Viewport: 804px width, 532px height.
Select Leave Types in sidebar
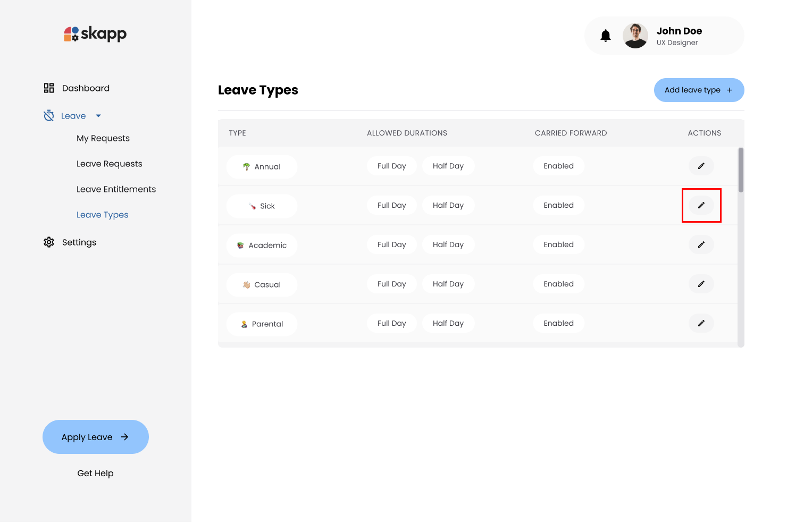click(103, 215)
